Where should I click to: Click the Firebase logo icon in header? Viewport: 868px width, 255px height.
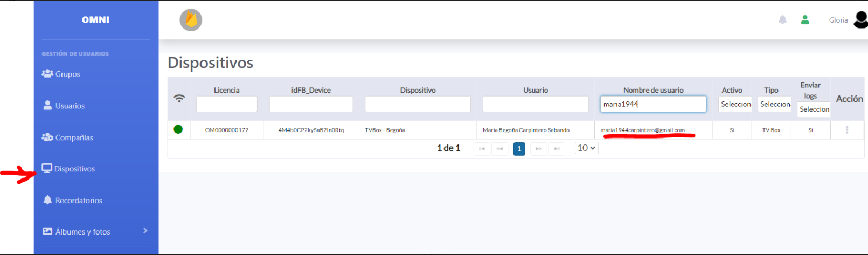tap(191, 20)
